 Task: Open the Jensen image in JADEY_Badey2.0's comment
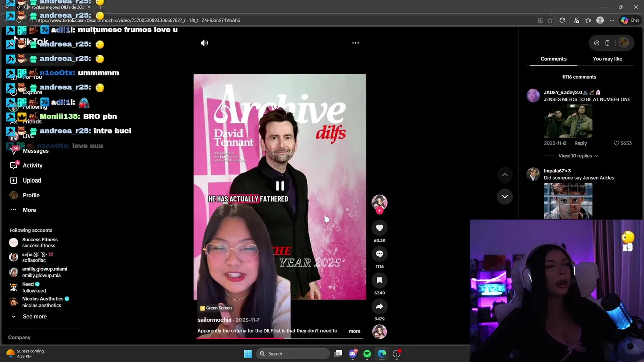pyautogui.click(x=568, y=121)
